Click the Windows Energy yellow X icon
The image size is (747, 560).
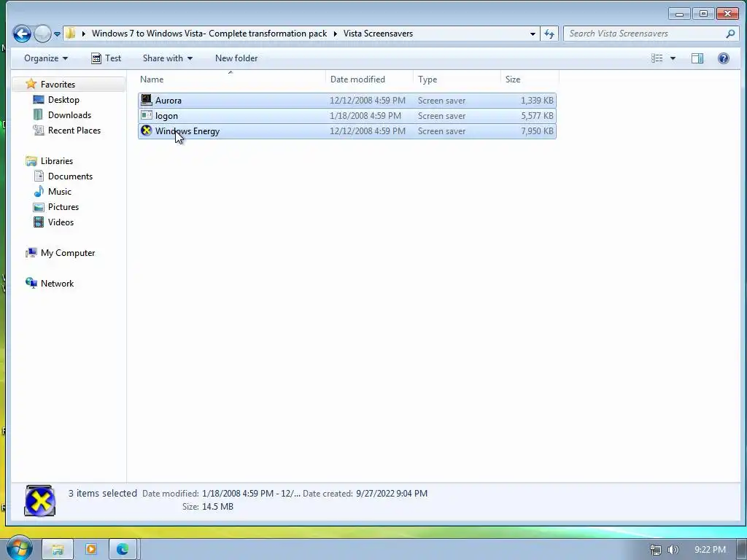point(146,131)
